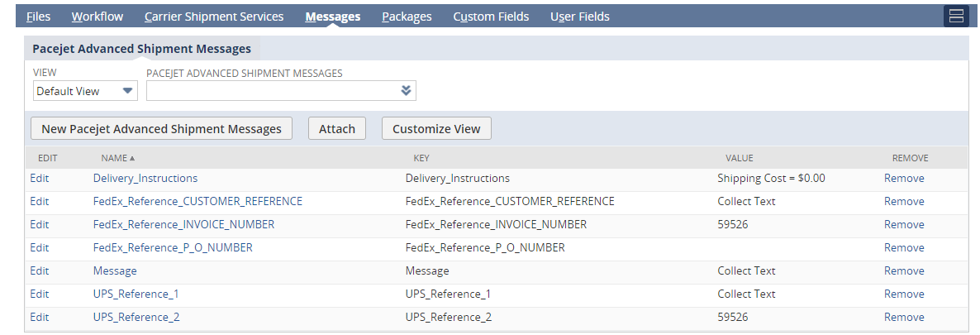The width and height of the screenshot is (980, 335).
Task: Remove the UPS_Reference_2 message
Action: click(x=904, y=317)
